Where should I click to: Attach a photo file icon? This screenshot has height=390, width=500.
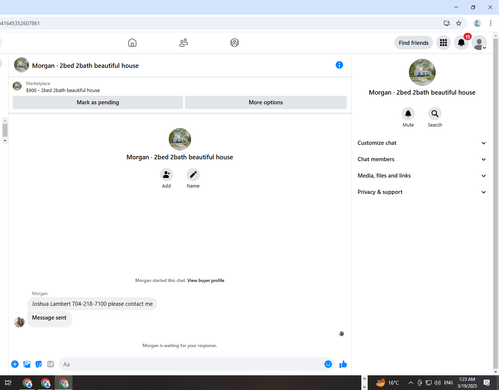[x=27, y=364]
